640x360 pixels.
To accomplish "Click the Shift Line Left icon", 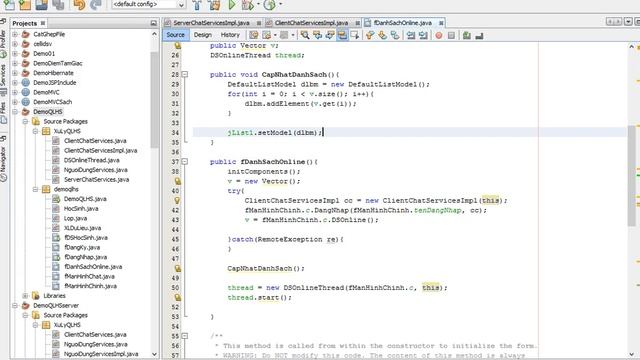I will pos(411,36).
